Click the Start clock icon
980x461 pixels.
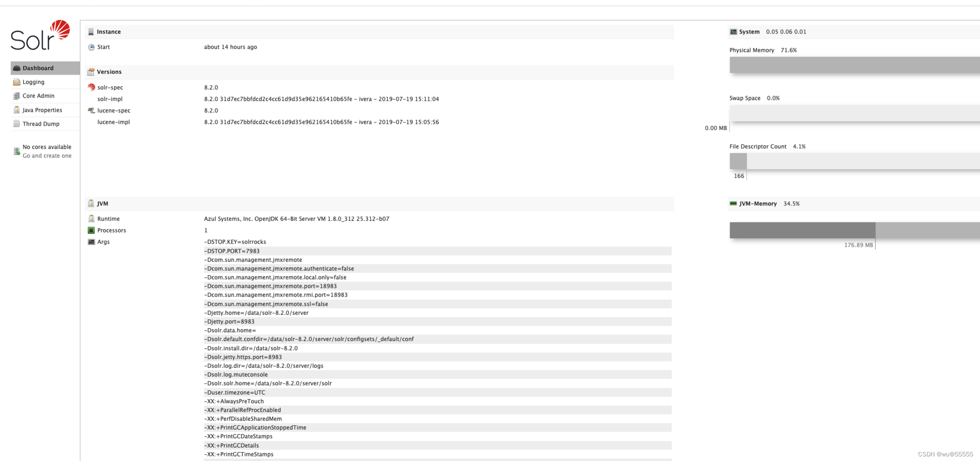click(x=91, y=47)
